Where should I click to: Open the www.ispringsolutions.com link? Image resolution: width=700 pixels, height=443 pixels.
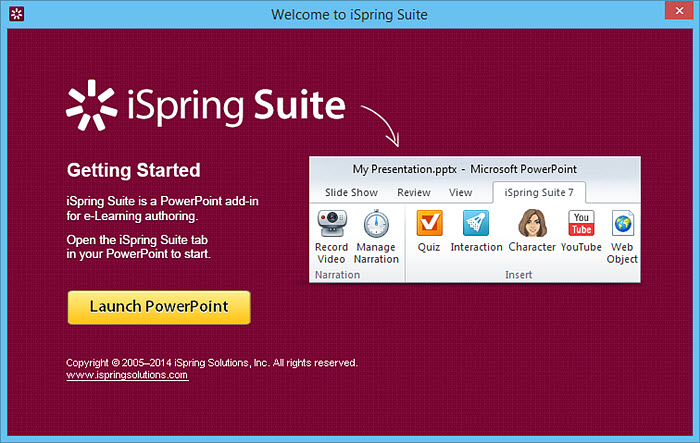(127, 375)
